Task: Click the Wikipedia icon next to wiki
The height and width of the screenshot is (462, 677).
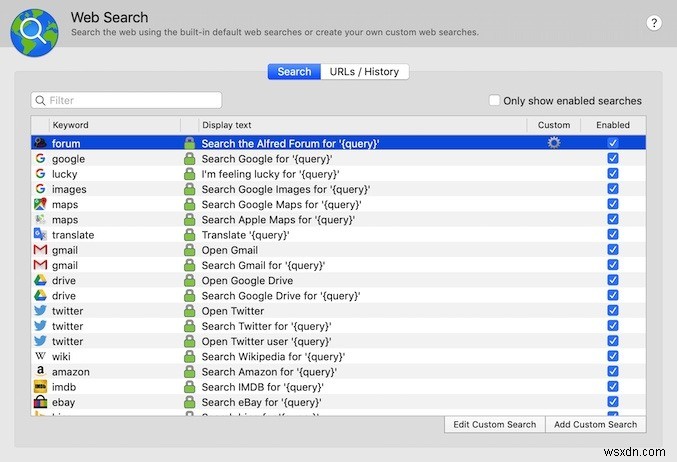Action: (x=40, y=357)
